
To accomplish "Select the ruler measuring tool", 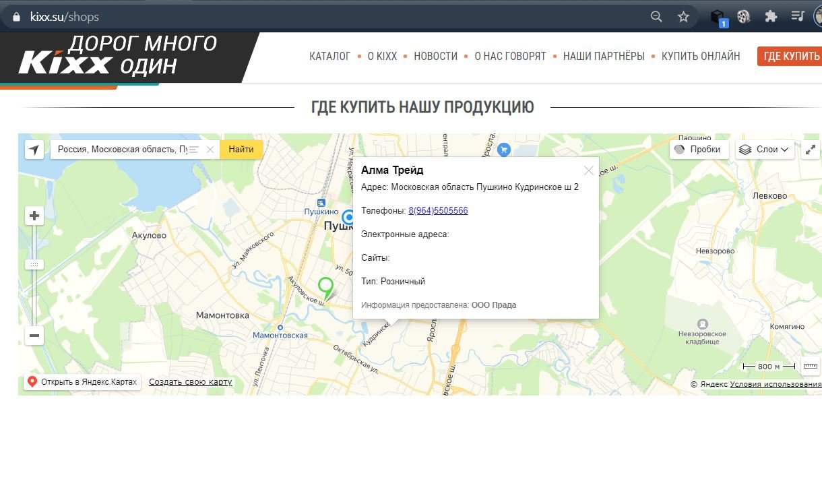I will 811,367.
